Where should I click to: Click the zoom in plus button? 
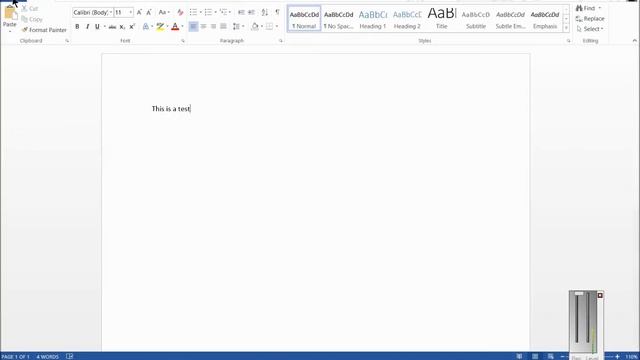click(x=617, y=357)
